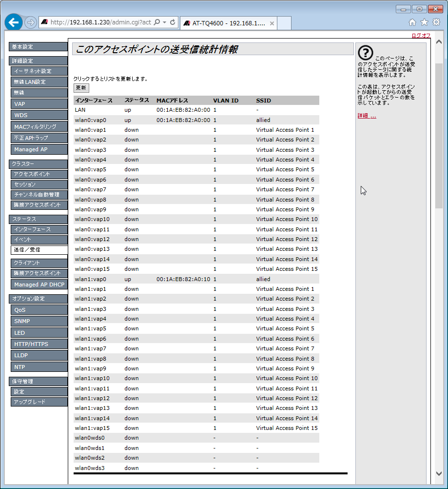Viewport: 448px width, 489px height.
Task: Open イーサネット設定 menu item
Action: tap(39, 71)
